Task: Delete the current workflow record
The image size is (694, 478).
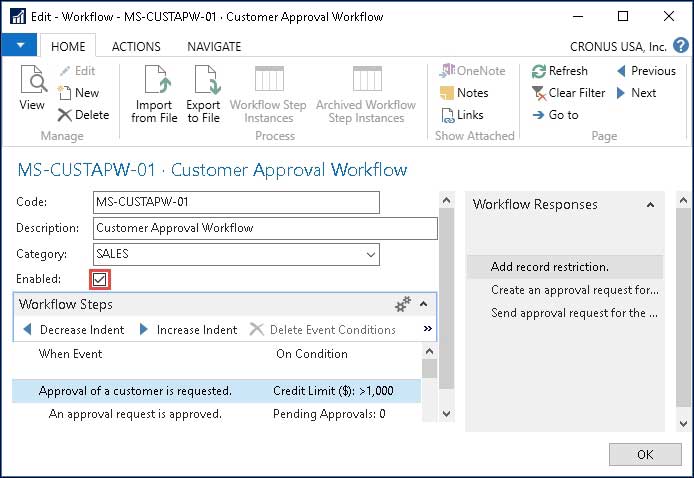Action: (83, 115)
